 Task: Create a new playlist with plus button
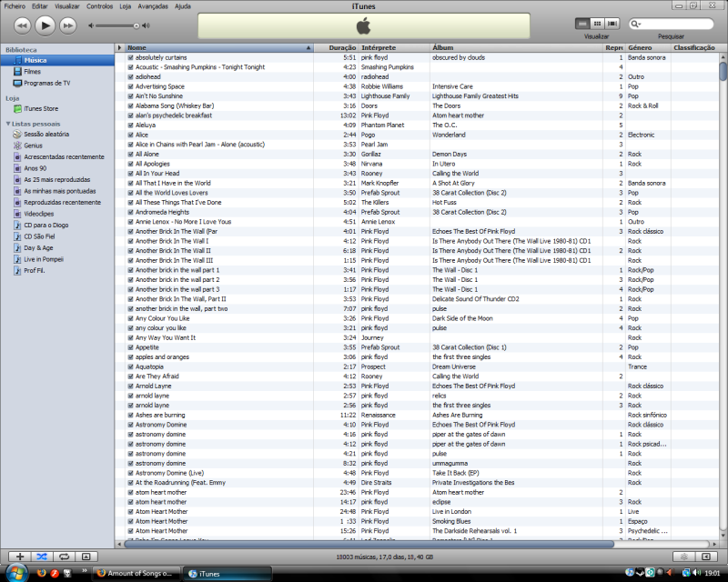(x=19, y=557)
